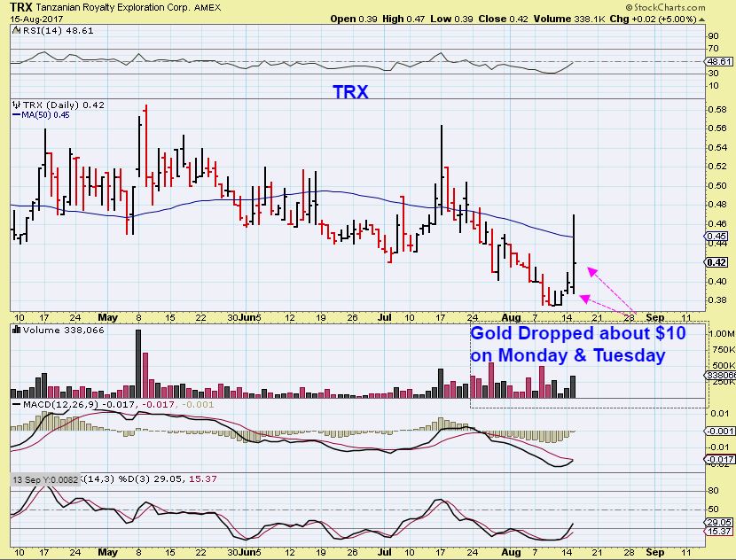Click the TRX (Daily) price bar legend icon
736x560 pixels.
click(x=17, y=105)
